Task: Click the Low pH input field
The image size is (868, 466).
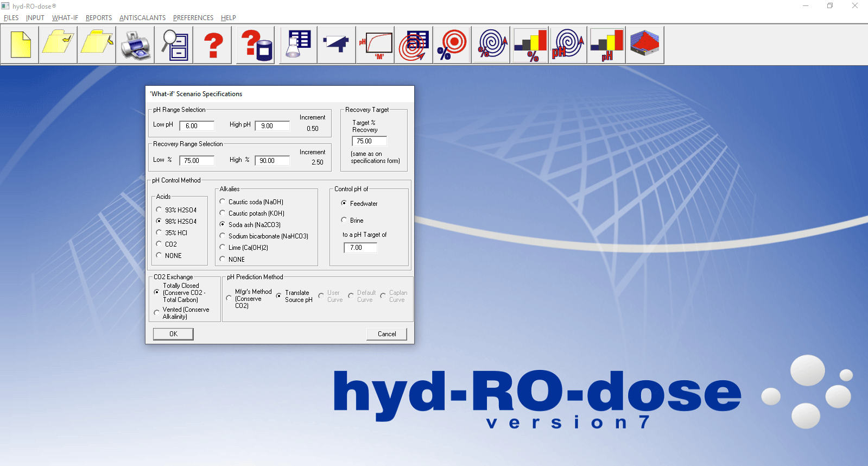Action: 197,125
